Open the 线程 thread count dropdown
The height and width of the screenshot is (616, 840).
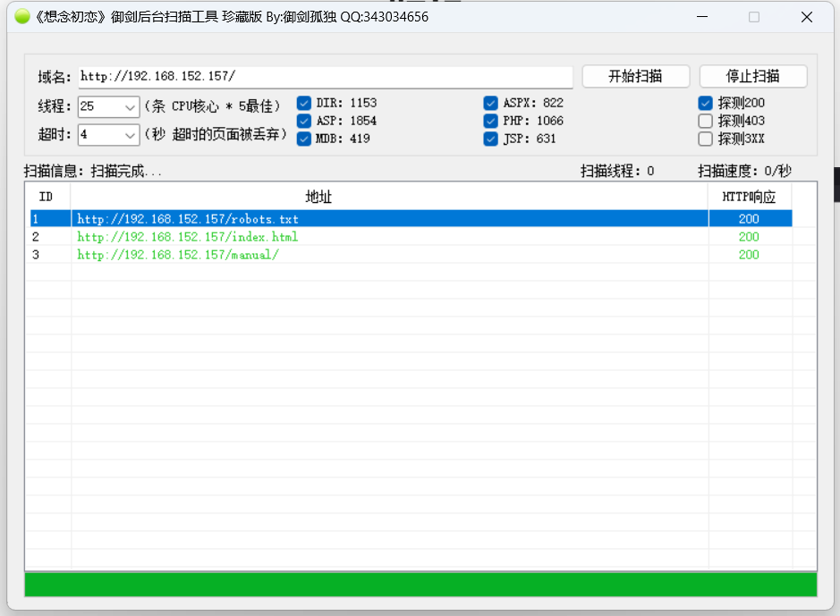click(x=129, y=106)
